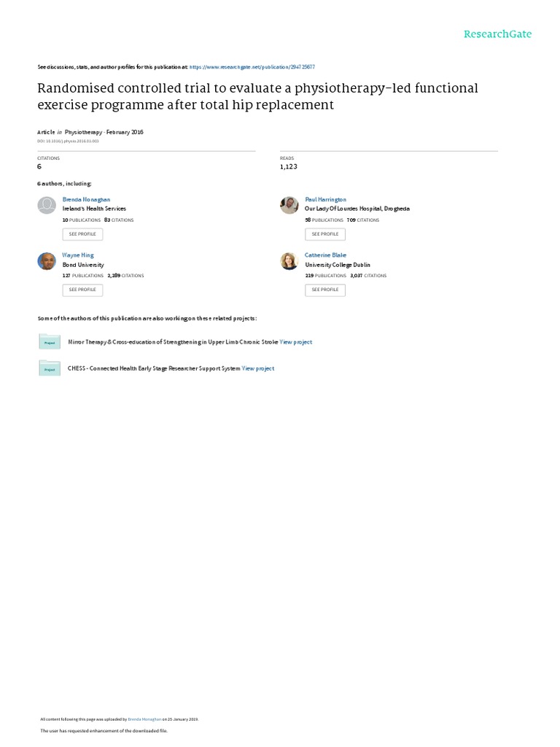Image resolution: width=560 pixels, height=747 pixels.
Task: Click Wayne Hing's profile photo
Action: [x=46, y=261]
